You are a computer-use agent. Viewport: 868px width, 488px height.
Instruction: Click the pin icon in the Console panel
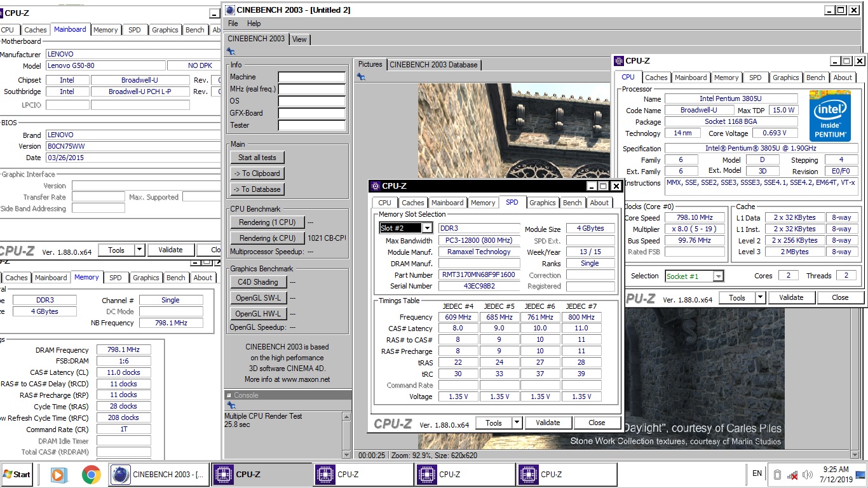tap(231, 405)
